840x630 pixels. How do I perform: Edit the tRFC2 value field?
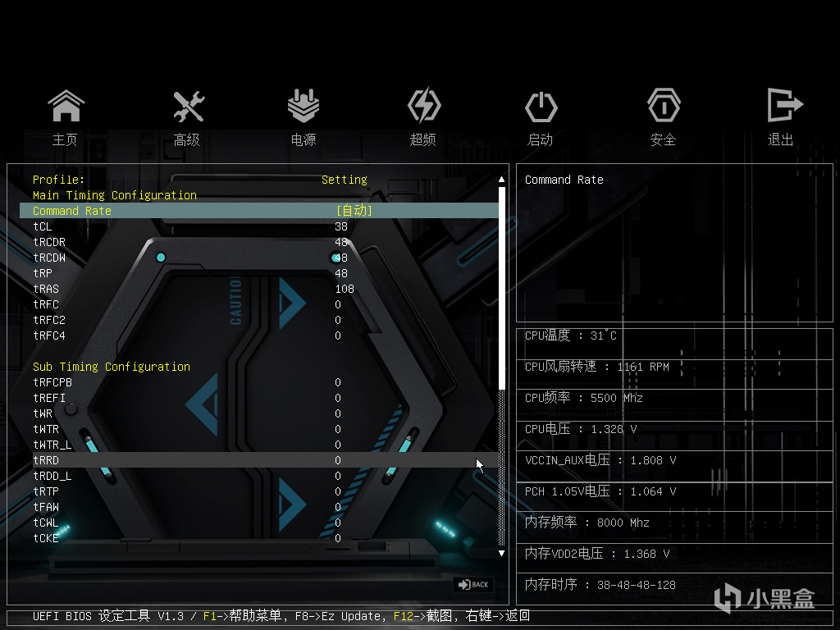(x=338, y=320)
